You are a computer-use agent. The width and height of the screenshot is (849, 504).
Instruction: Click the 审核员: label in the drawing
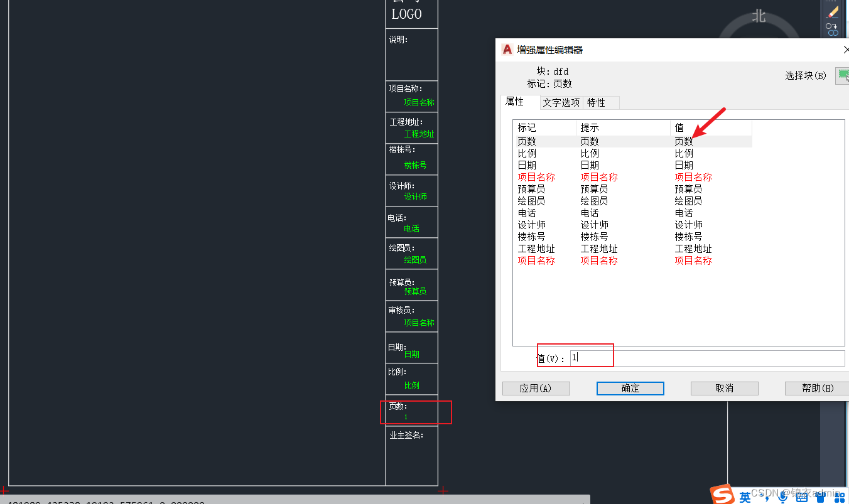point(402,310)
